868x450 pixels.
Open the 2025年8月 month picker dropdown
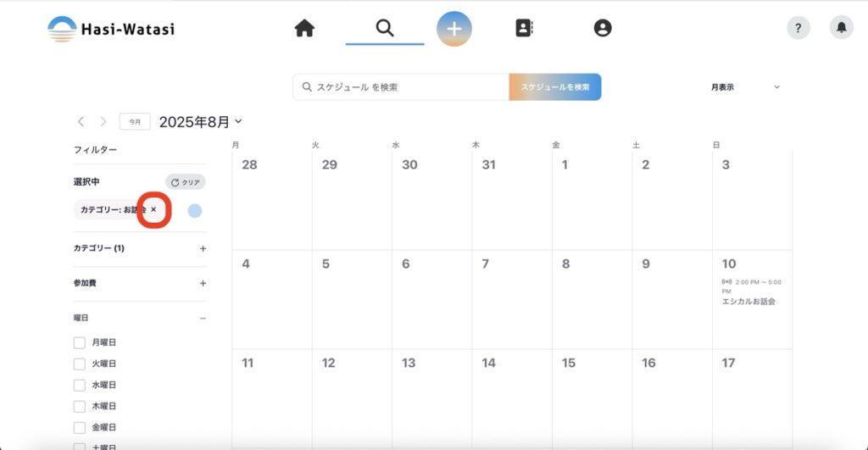point(201,122)
